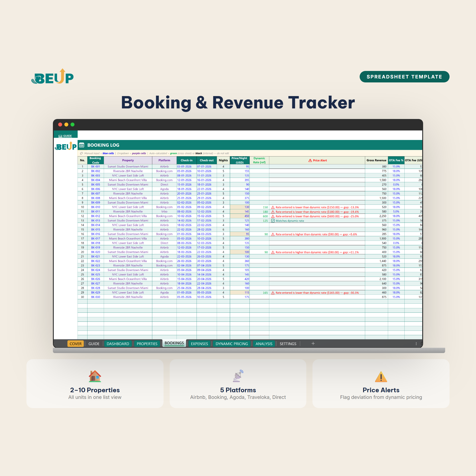This screenshot has height=476, width=476.
Task: Click the SPREADSHEET TEMPLATE button
Action: tap(404, 77)
